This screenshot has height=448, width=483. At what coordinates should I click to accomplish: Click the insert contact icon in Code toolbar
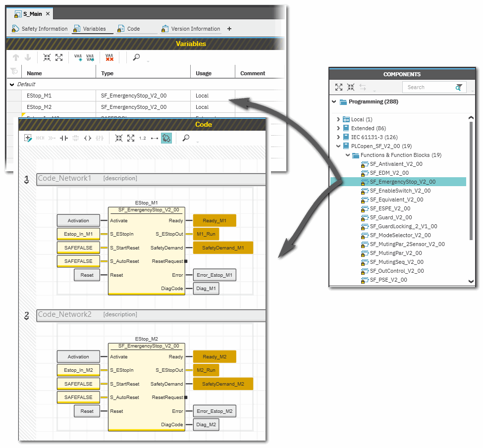(x=64, y=138)
